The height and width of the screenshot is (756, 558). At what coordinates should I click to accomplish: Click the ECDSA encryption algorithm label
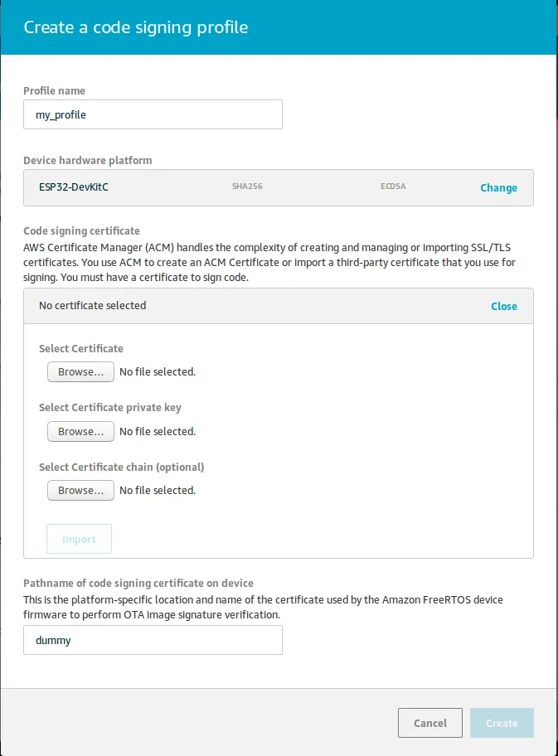[x=392, y=187]
